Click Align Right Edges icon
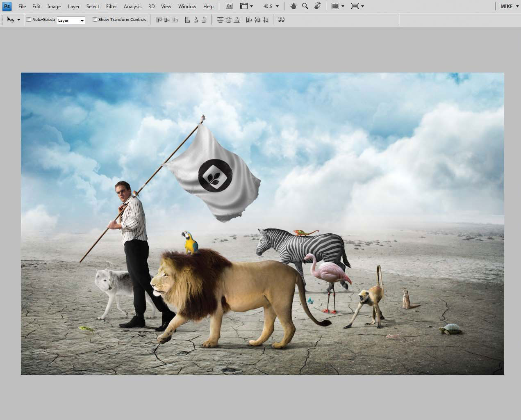The width and height of the screenshot is (521, 420). point(204,20)
